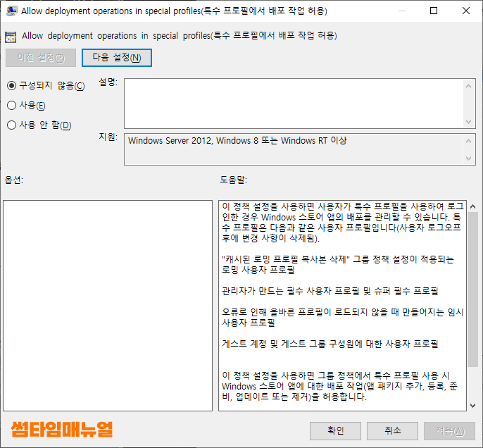This screenshot has height=448, width=483.
Task: Click the 지원 box scroll up arrow
Action: 468,141
